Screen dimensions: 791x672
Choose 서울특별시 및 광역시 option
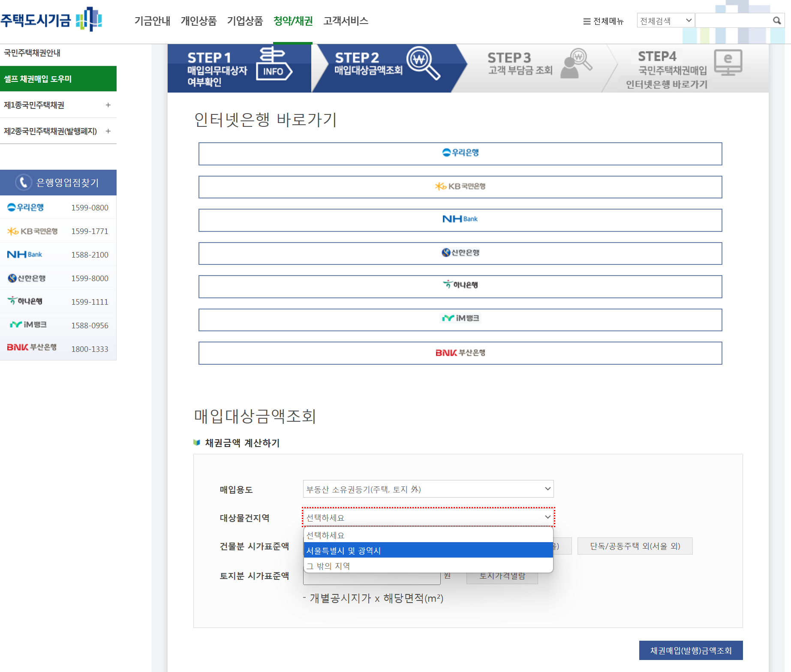tap(428, 550)
